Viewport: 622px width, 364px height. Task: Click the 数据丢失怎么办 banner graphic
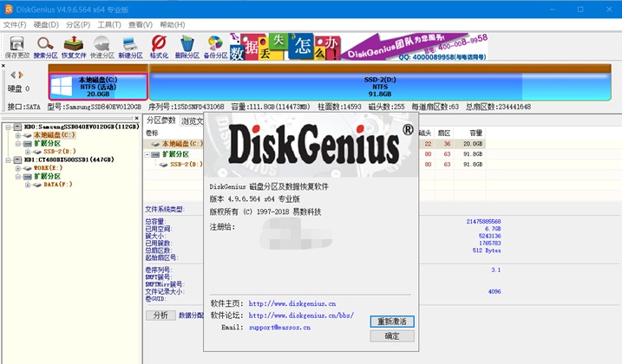(285, 47)
